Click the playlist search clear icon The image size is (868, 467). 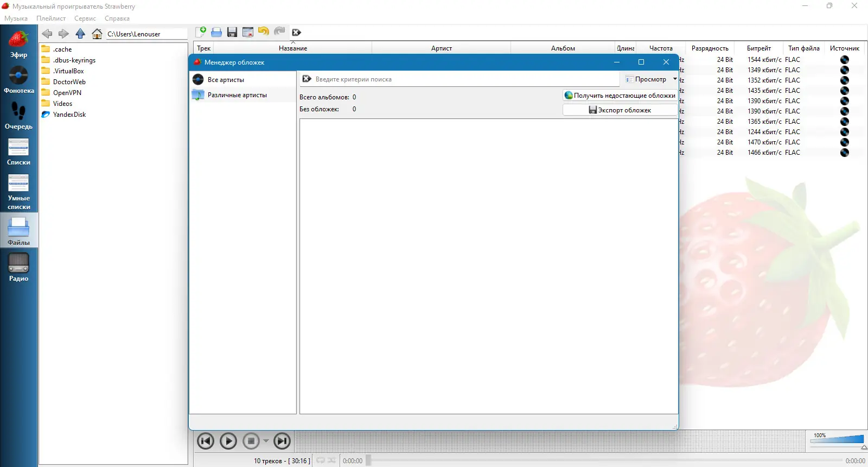pyautogui.click(x=296, y=33)
